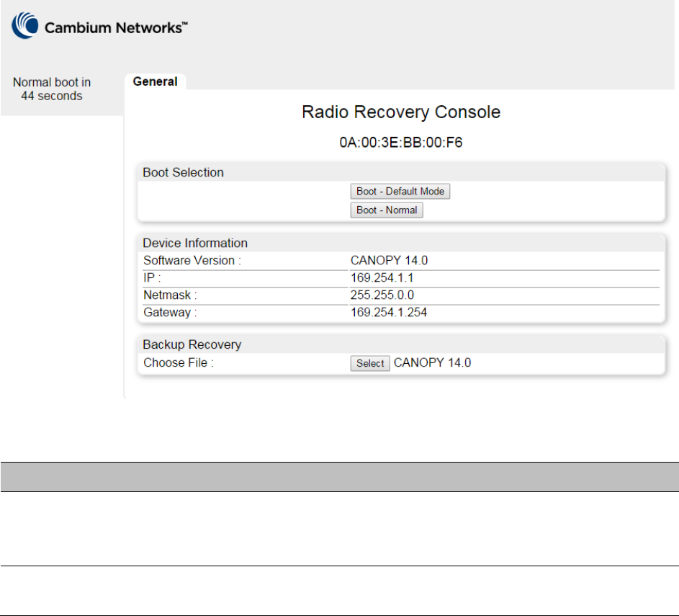
Task: Click the Netmask value 255.255.0.0
Action: point(382,295)
